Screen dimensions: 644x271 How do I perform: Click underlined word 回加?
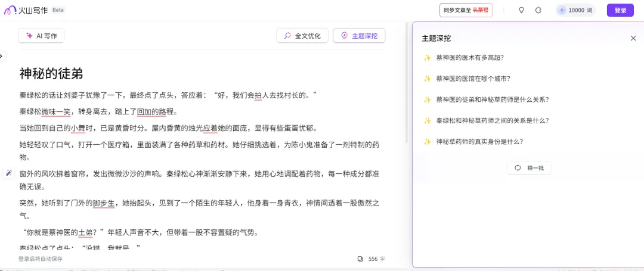[x=144, y=111]
